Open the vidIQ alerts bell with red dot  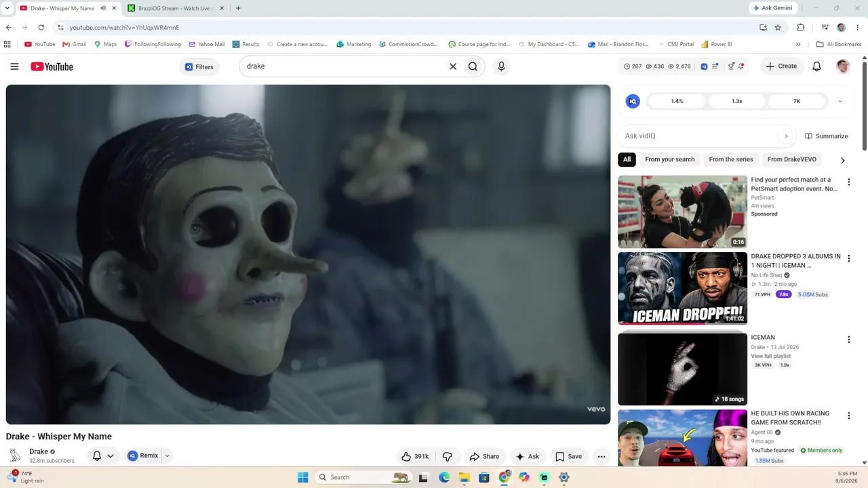pyautogui.click(x=741, y=66)
